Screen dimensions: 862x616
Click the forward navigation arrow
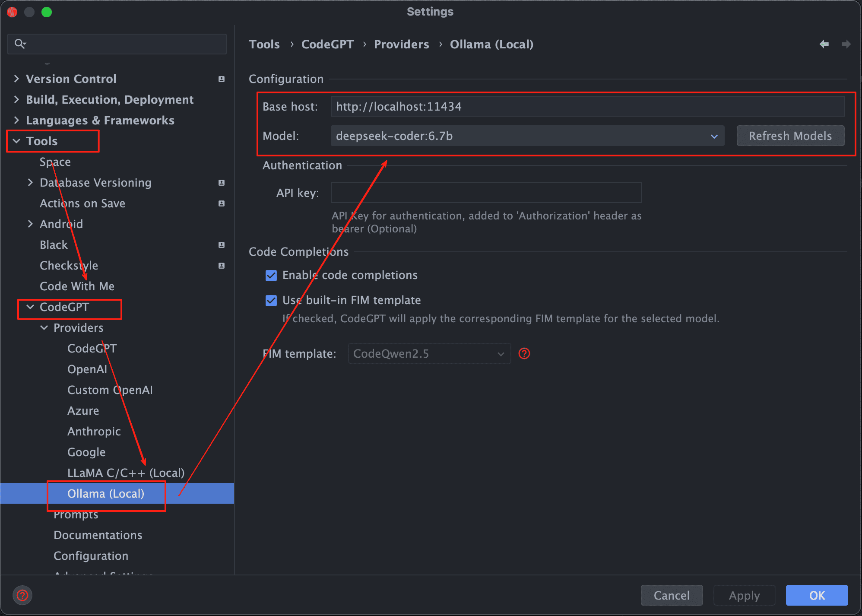846,44
